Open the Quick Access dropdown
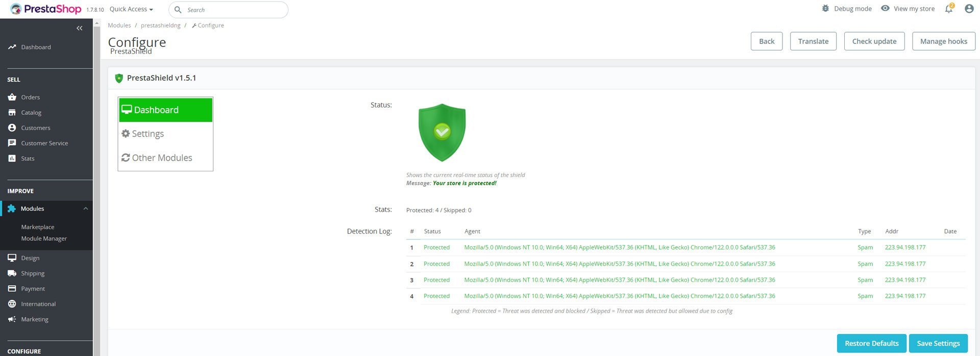 [131, 9]
